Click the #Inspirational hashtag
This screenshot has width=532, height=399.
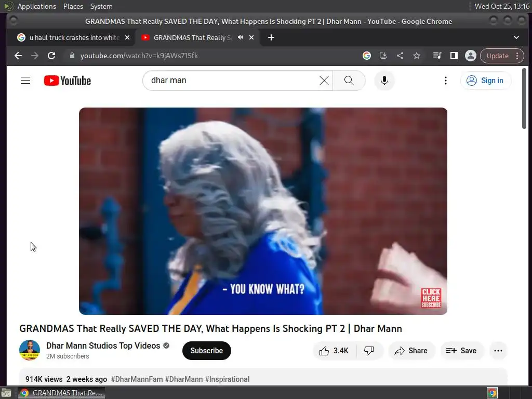[227, 379]
